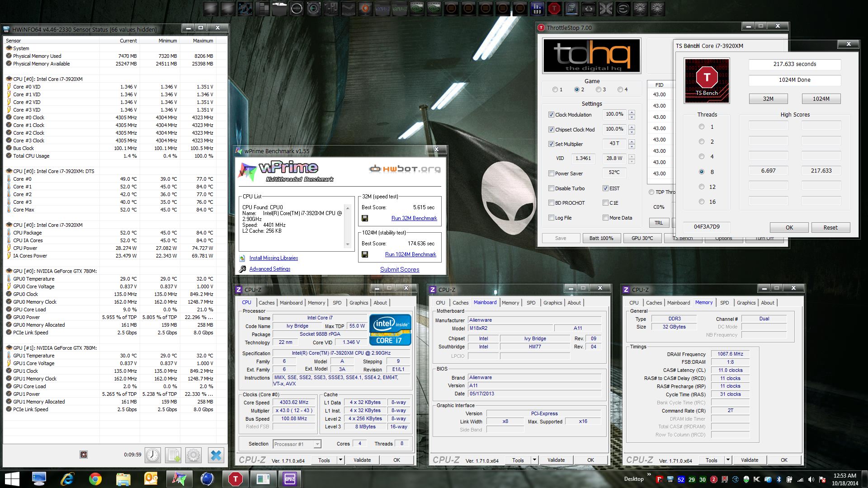Enable Log File checkbox
The width and height of the screenshot is (868, 488).
[551, 218]
